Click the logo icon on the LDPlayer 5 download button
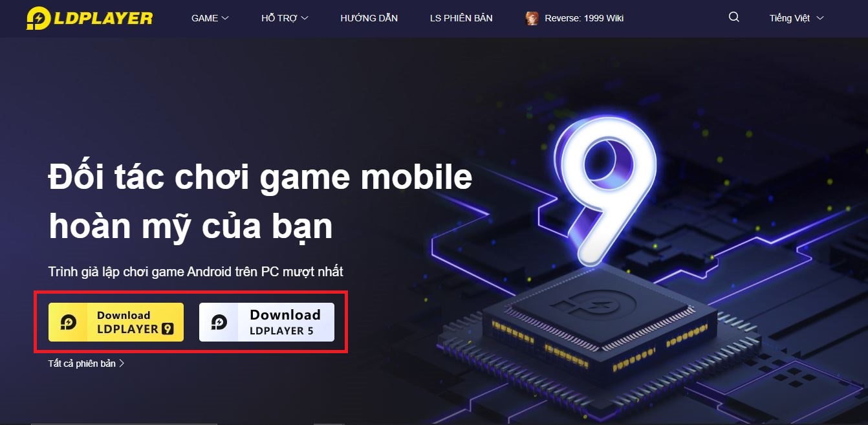Screen dimensions: 868x425 point(220,322)
